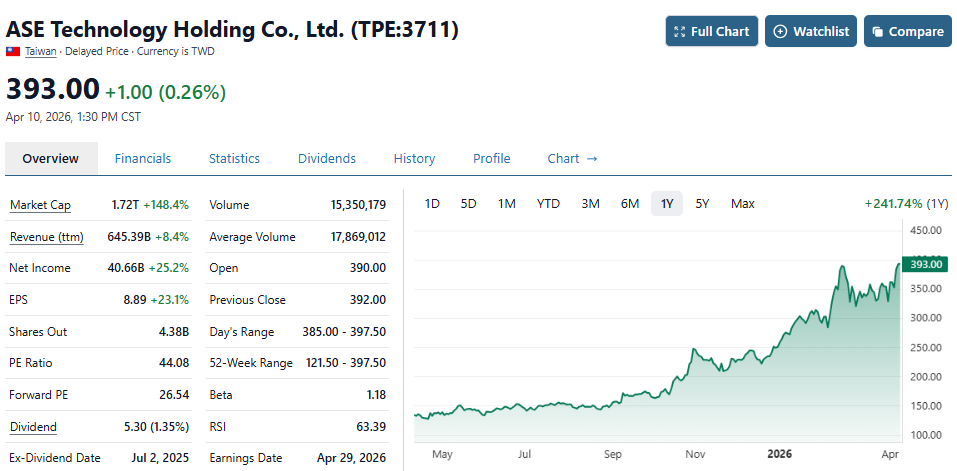Open the Chart tab with arrow

[x=572, y=158]
